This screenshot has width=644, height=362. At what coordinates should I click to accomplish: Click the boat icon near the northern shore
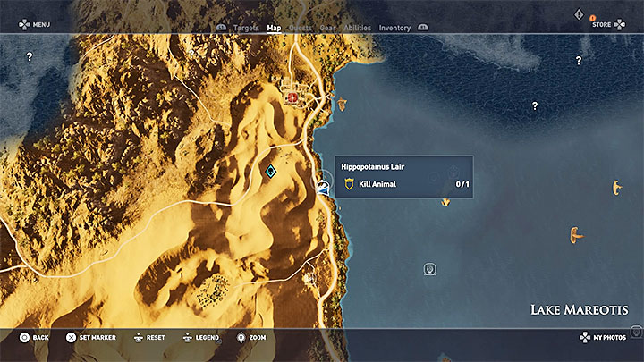tap(341, 102)
